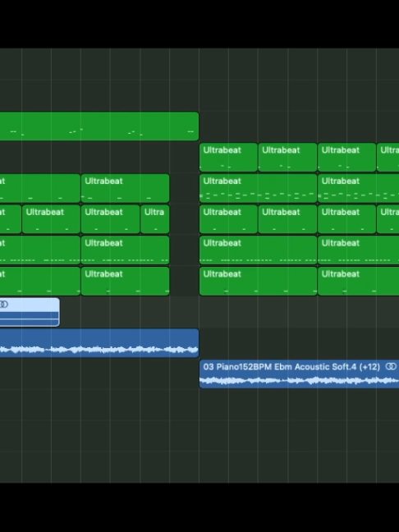This screenshot has width=399, height=532.
Task: Select dashed-line pattern Ultrabeat region right after gap
Action: 258,250
